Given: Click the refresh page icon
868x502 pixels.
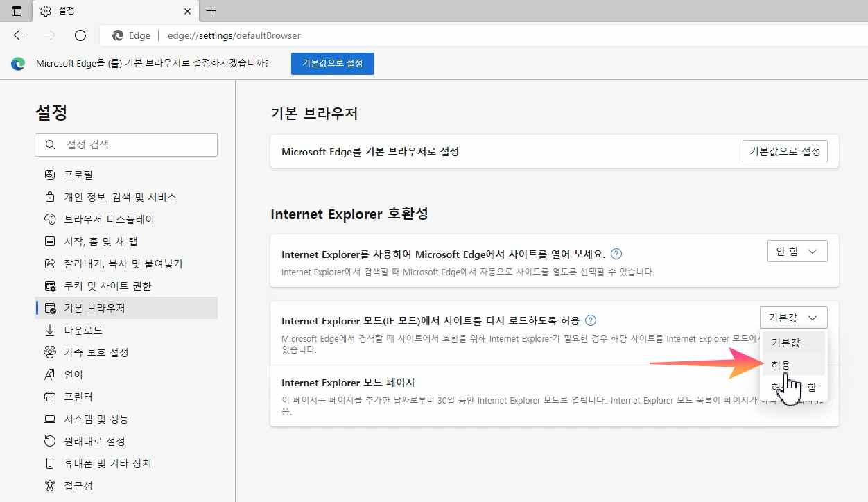Looking at the screenshot, I should (x=80, y=35).
